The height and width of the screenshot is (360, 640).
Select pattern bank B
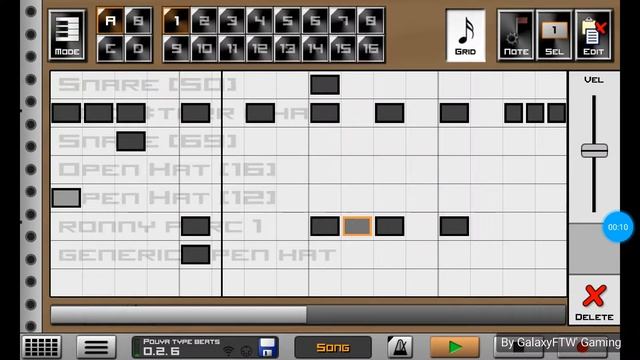pos(138,21)
